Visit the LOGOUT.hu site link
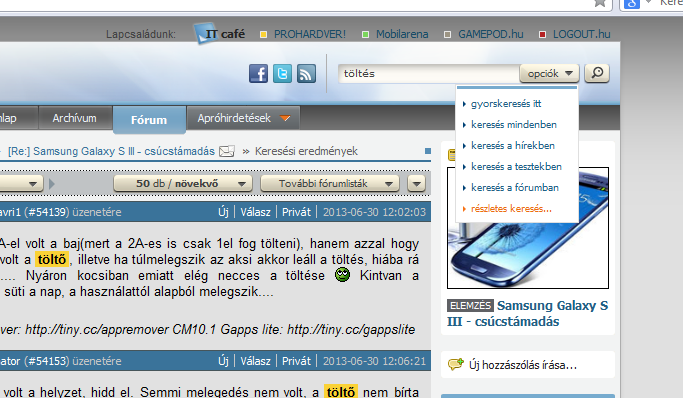This screenshot has height=398, width=683. [x=582, y=34]
